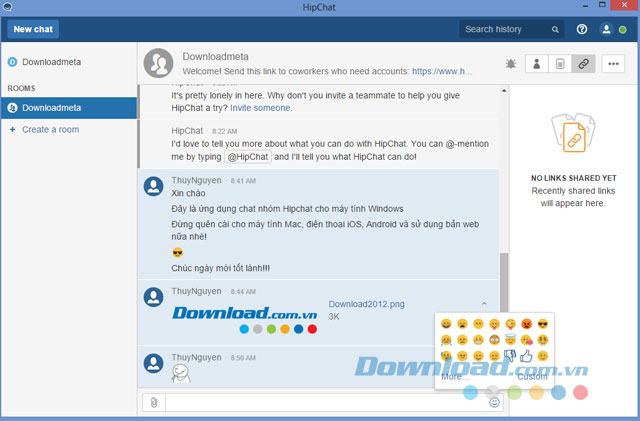Click the green availability status dot
The image size is (640, 421).
(622, 29)
